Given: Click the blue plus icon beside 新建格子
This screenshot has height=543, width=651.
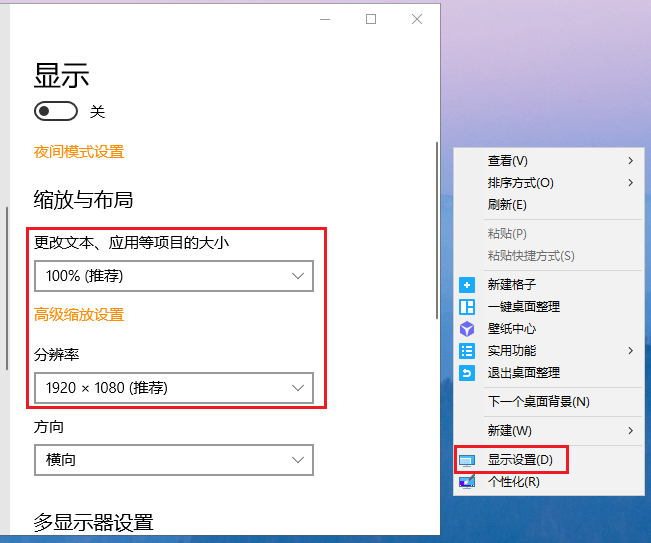Looking at the screenshot, I should (x=466, y=285).
